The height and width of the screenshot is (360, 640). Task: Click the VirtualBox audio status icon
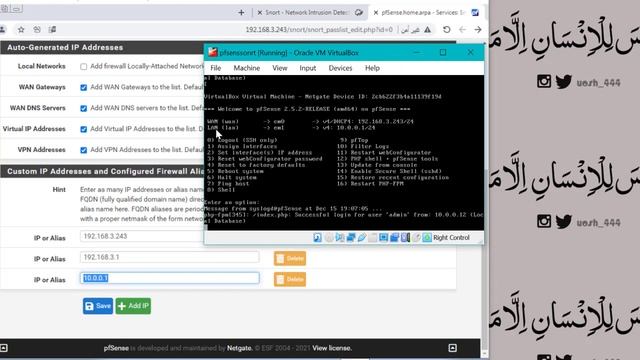(340, 238)
